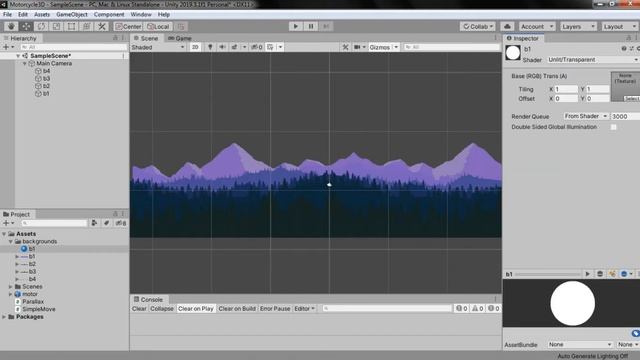Select b4 object in Hierarchy
Image resolution: width=640 pixels, height=360 pixels.
click(46, 71)
